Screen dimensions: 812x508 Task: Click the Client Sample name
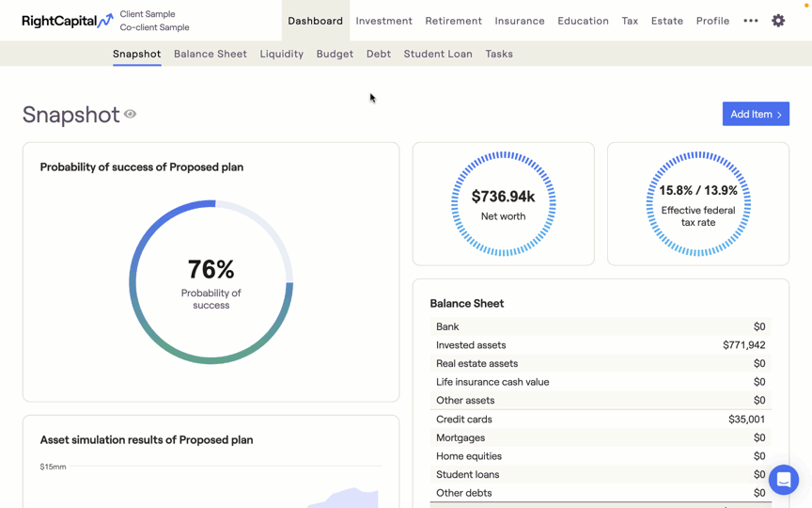pyautogui.click(x=148, y=14)
